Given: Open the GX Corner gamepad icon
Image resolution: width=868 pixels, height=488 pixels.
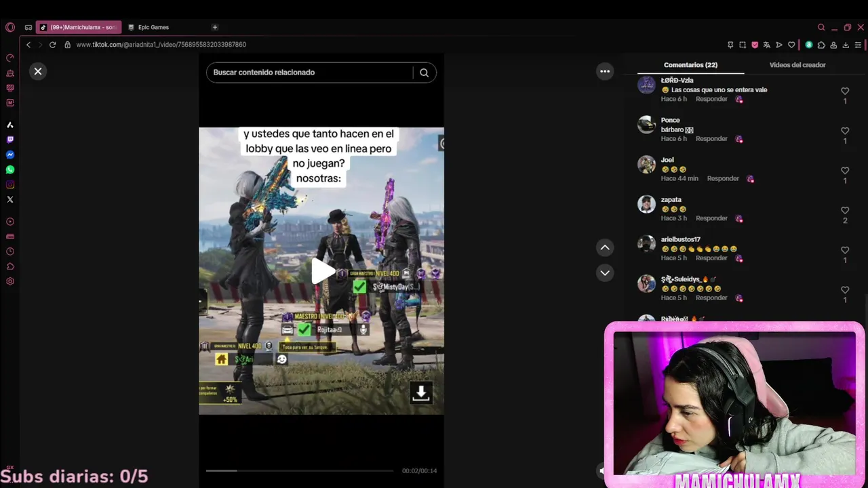Looking at the screenshot, I should tap(28, 27).
